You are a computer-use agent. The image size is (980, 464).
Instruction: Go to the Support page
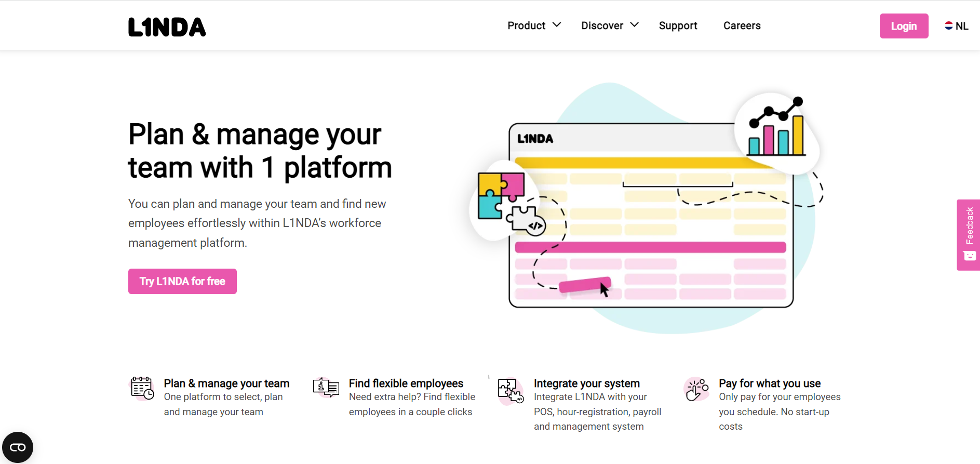click(x=678, y=25)
